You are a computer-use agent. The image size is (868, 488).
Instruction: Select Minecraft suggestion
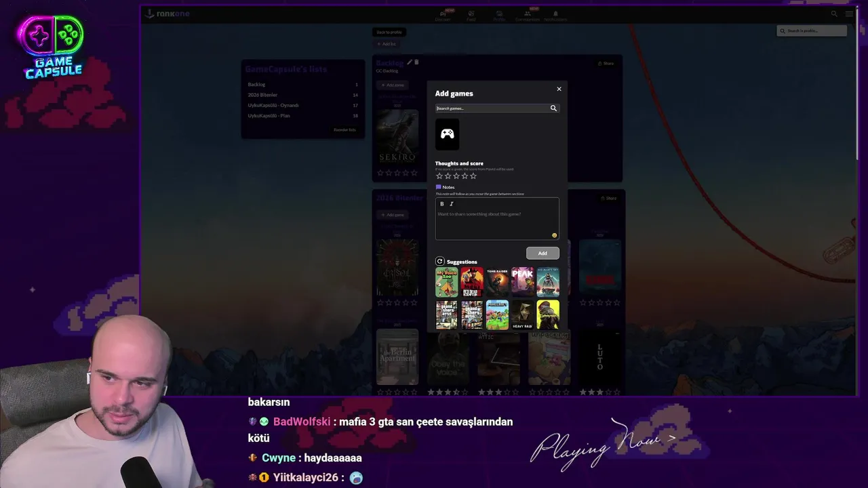click(497, 314)
